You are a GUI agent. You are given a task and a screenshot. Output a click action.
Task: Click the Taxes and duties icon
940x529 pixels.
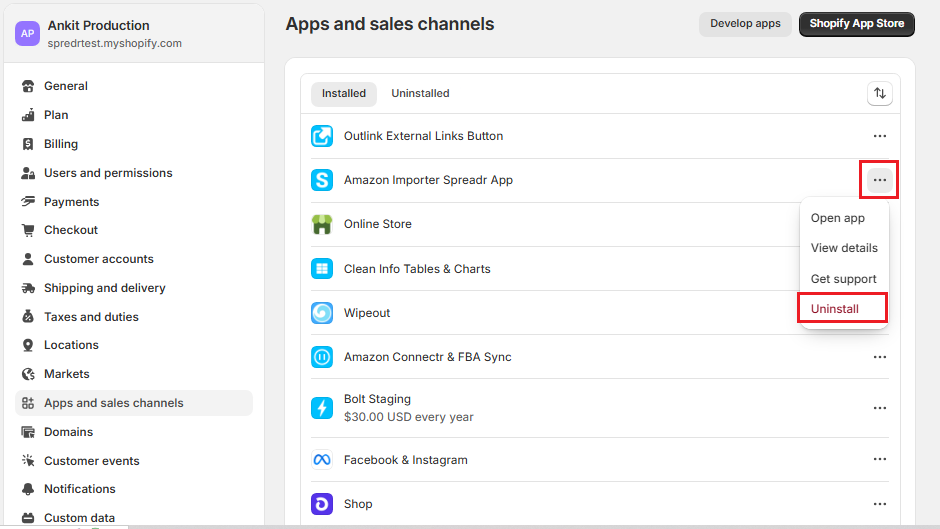[28, 317]
